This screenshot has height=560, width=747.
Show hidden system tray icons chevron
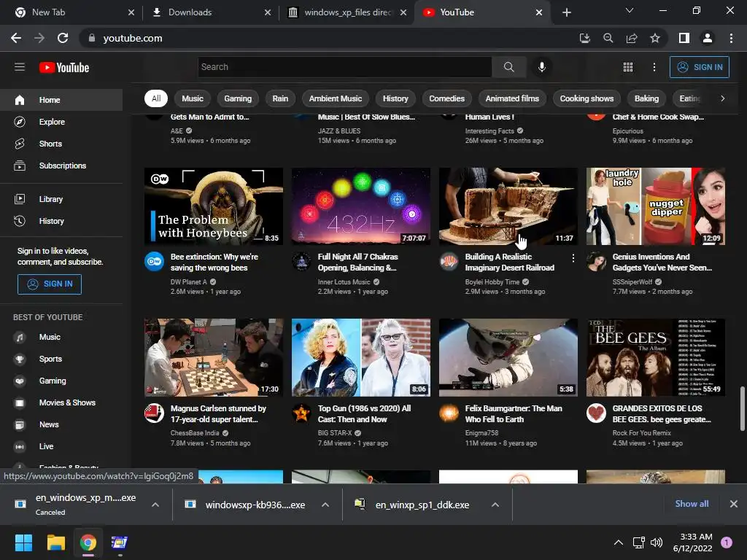pos(619,542)
